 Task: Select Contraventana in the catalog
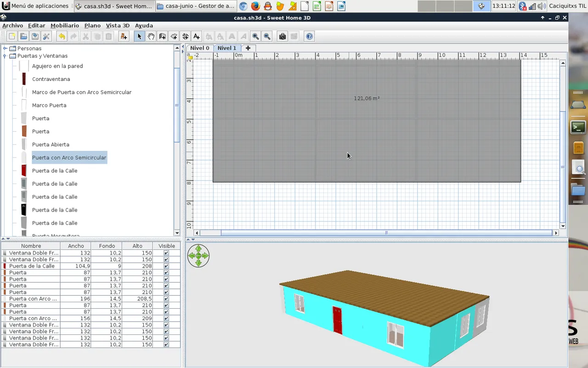click(x=51, y=79)
